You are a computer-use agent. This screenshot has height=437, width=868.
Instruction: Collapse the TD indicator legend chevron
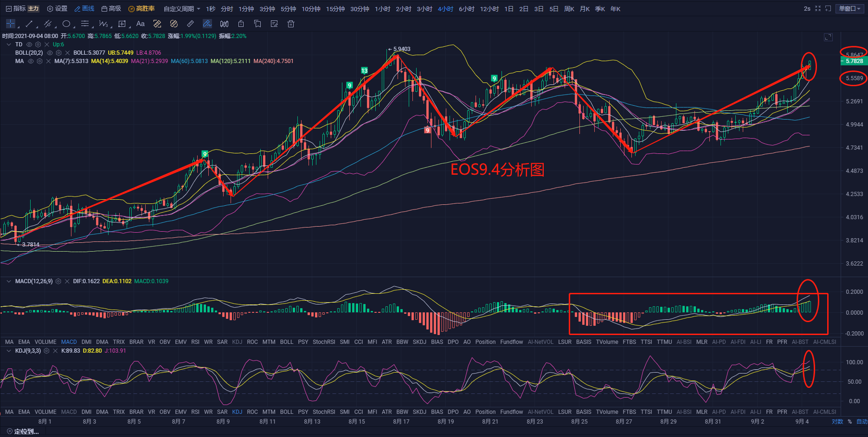(x=9, y=44)
